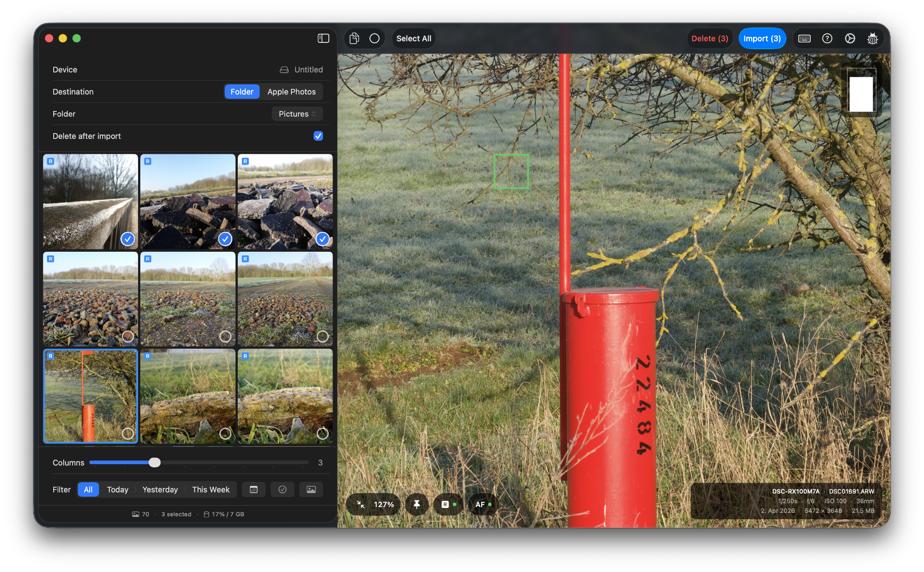Screen dimensions: 924x572
Task: Open the calendar date filter icon
Action: [254, 489]
